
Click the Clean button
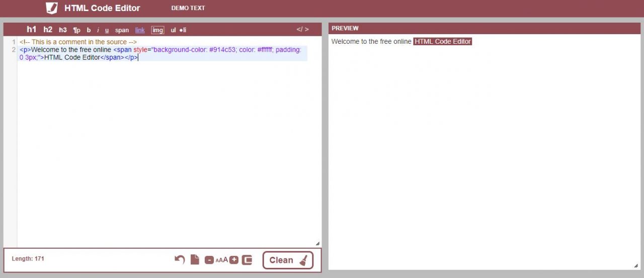coord(288,260)
